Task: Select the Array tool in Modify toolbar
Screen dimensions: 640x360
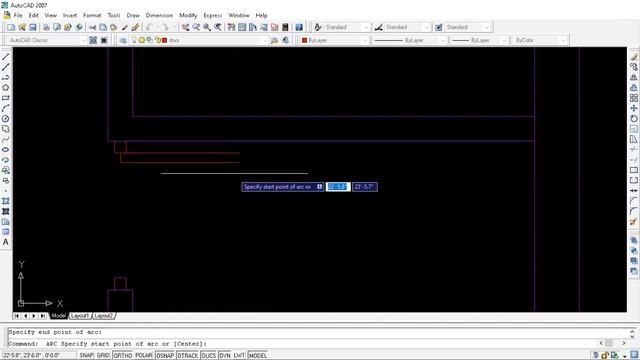Action: click(x=633, y=98)
